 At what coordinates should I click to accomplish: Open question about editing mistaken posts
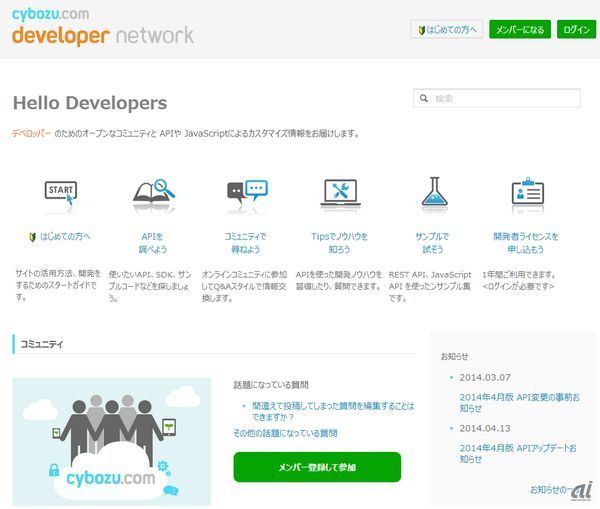pyautogui.click(x=333, y=411)
